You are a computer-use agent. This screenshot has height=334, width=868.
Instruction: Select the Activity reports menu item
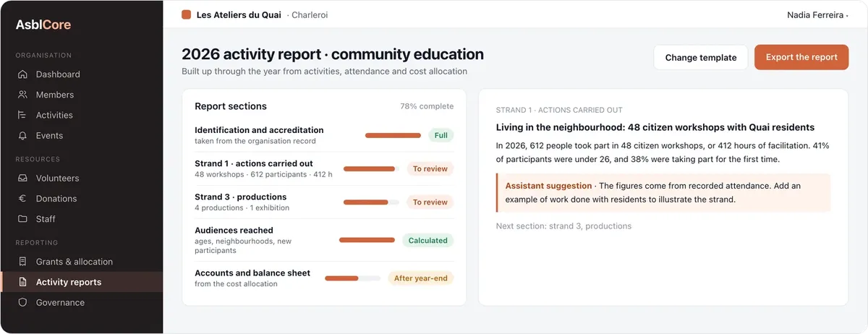coord(82,282)
